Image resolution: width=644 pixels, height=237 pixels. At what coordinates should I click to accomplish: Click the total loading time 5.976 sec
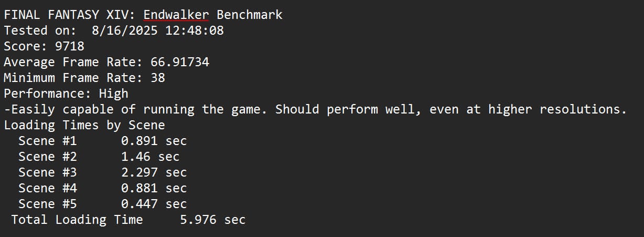212,220
